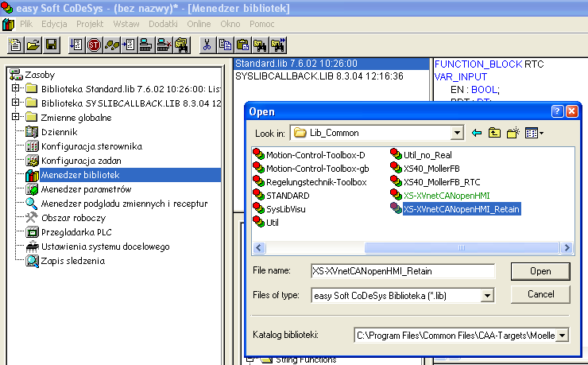This screenshot has width=588, height=365.
Task: Select Dziennik in resources tree
Action: [x=60, y=132]
